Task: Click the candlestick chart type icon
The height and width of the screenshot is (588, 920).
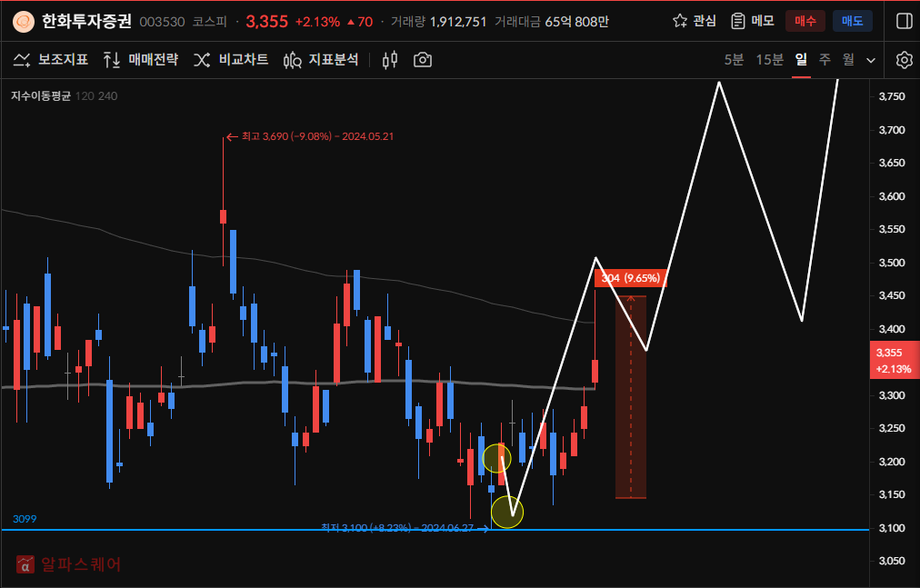Action: coord(390,60)
